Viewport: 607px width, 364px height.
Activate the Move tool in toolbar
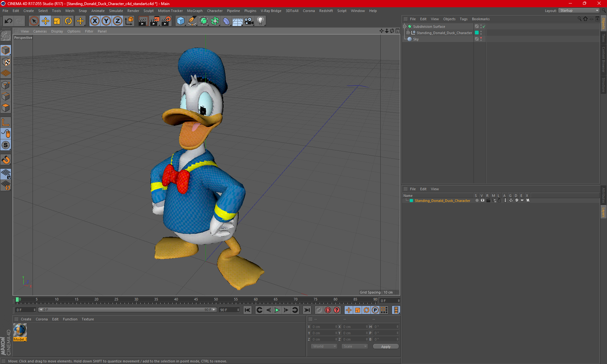click(46, 21)
